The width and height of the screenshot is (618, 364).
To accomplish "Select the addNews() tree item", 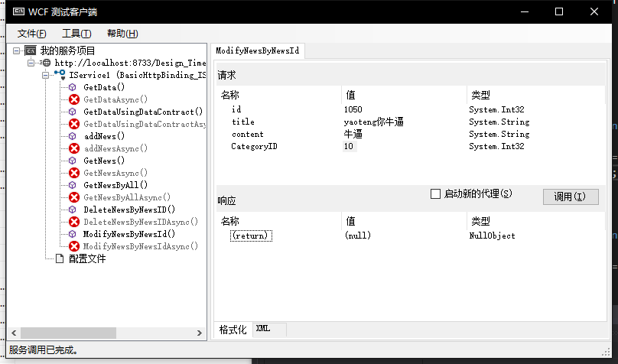I will click(x=105, y=136).
